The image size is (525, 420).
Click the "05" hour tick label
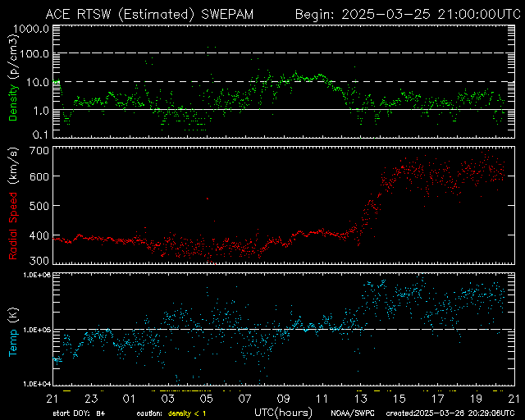coord(206,399)
